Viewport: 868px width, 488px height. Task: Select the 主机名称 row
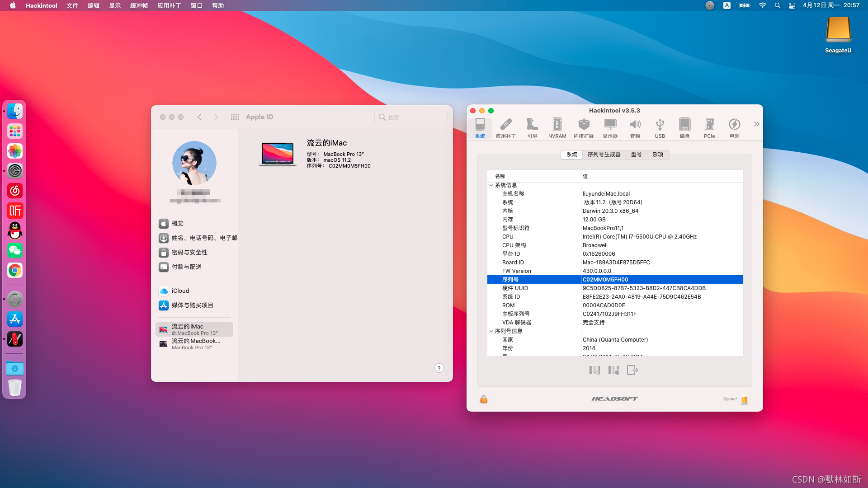(x=615, y=194)
